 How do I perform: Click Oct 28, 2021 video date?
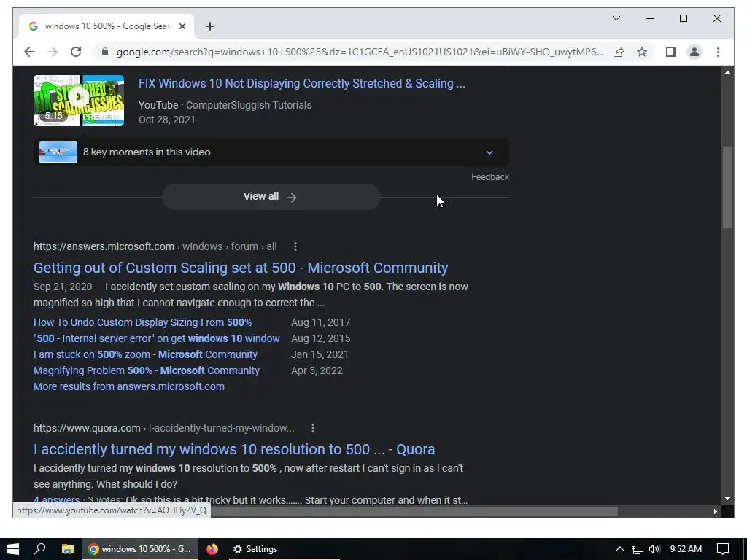tap(167, 120)
